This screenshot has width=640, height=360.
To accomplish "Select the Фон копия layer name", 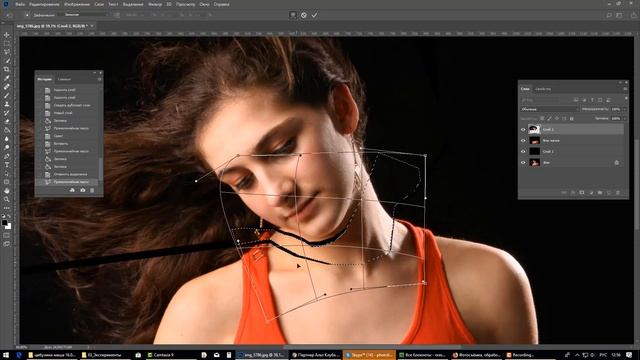I will point(551,140).
